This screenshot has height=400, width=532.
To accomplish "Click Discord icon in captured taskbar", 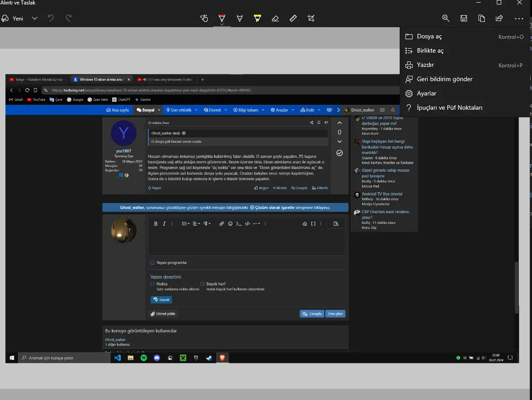I will tap(157, 358).
